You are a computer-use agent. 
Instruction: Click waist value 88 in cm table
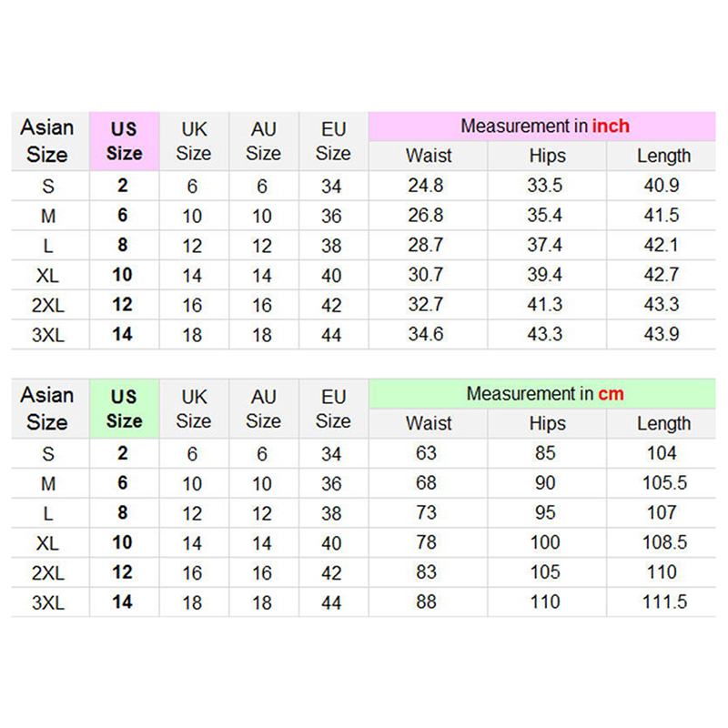pos(426,602)
